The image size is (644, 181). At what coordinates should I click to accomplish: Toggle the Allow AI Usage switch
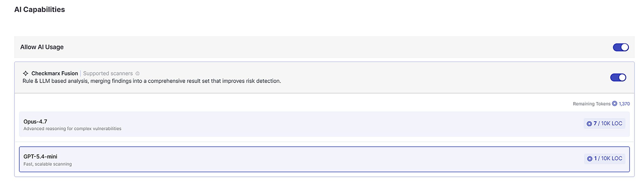coord(621,47)
